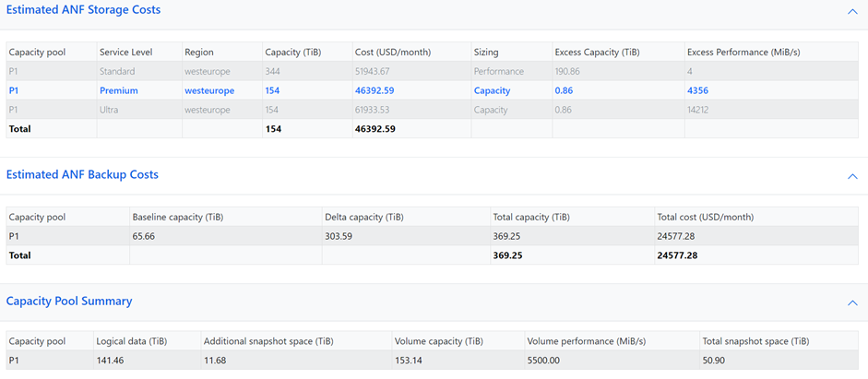Click the Delta capacity (TiB) header
The image size is (868, 379).
364,218
